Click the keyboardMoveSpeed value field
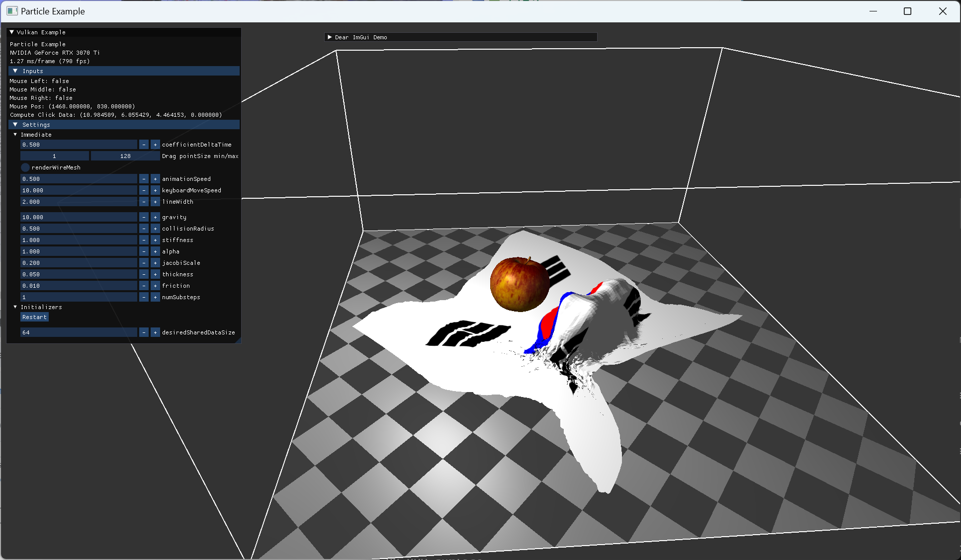 pyautogui.click(x=79, y=190)
